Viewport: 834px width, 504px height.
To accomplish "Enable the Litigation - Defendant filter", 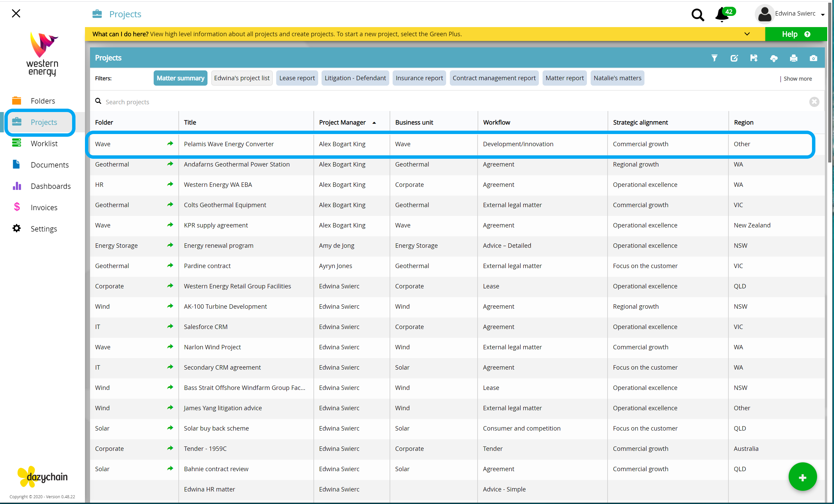I will [x=355, y=78].
